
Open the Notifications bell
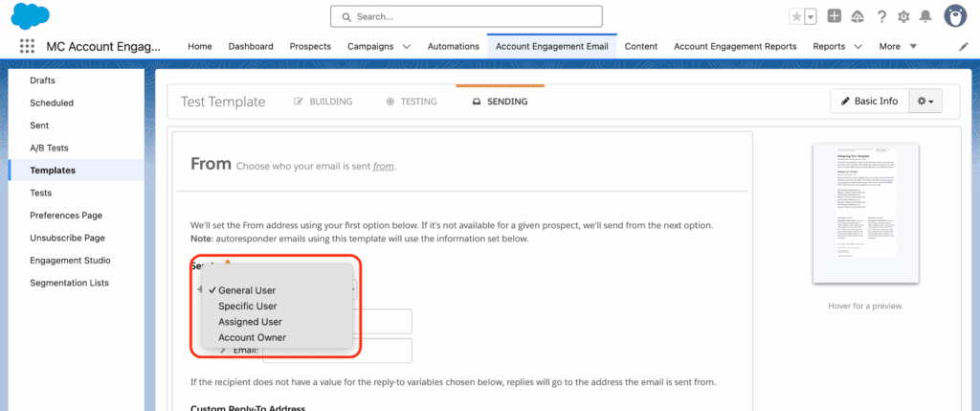(x=925, y=17)
